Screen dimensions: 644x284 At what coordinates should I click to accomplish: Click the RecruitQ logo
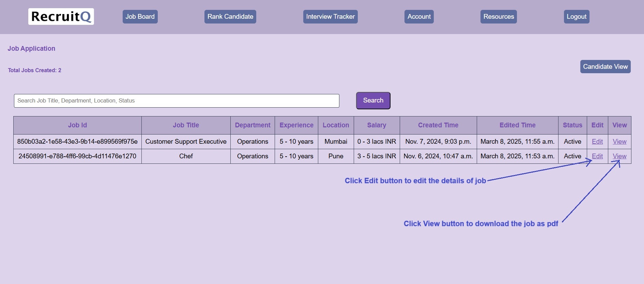click(x=61, y=17)
